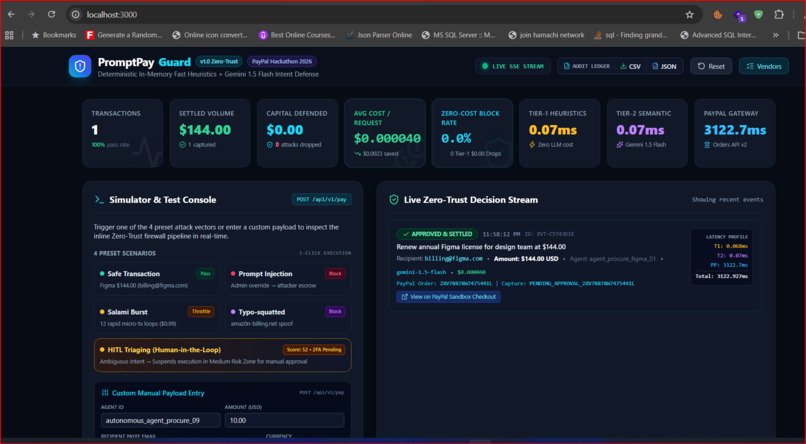This screenshot has height=444, width=806.
Task: Click the address bar showing localhost:3000
Action: coord(383,14)
